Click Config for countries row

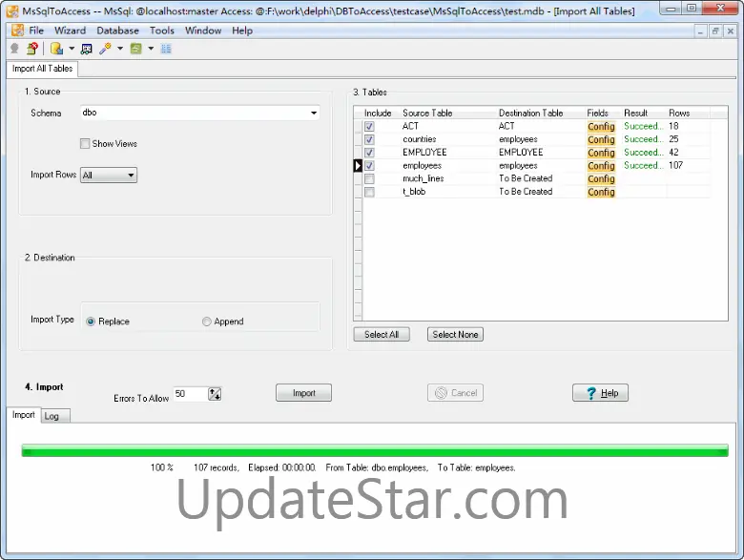(x=601, y=139)
